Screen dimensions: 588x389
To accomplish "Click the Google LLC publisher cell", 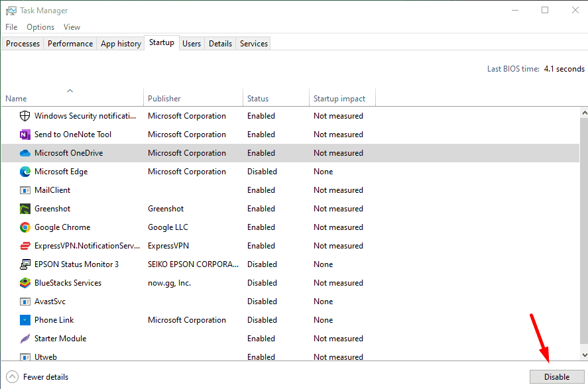I will [168, 227].
